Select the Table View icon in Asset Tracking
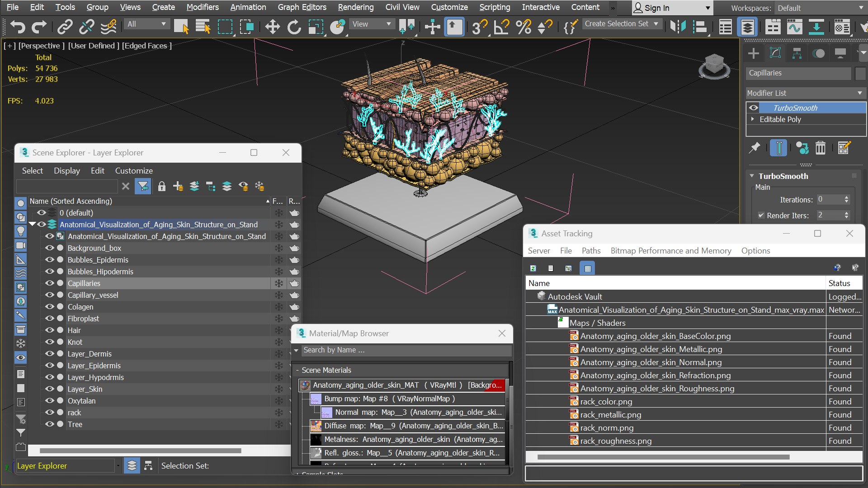 click(x=587, y=268)
